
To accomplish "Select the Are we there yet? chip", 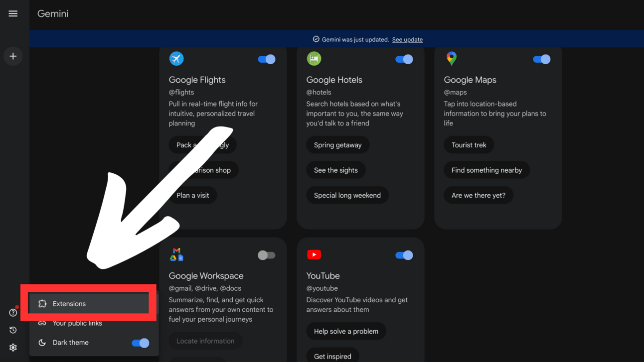I will 479,195.
